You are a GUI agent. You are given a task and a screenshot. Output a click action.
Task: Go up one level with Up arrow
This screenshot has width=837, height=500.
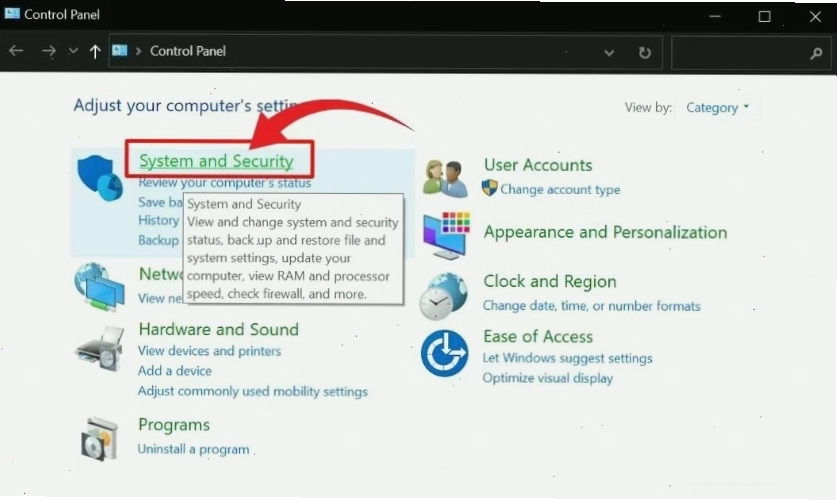pyautogui.click(x=95, y=51)
